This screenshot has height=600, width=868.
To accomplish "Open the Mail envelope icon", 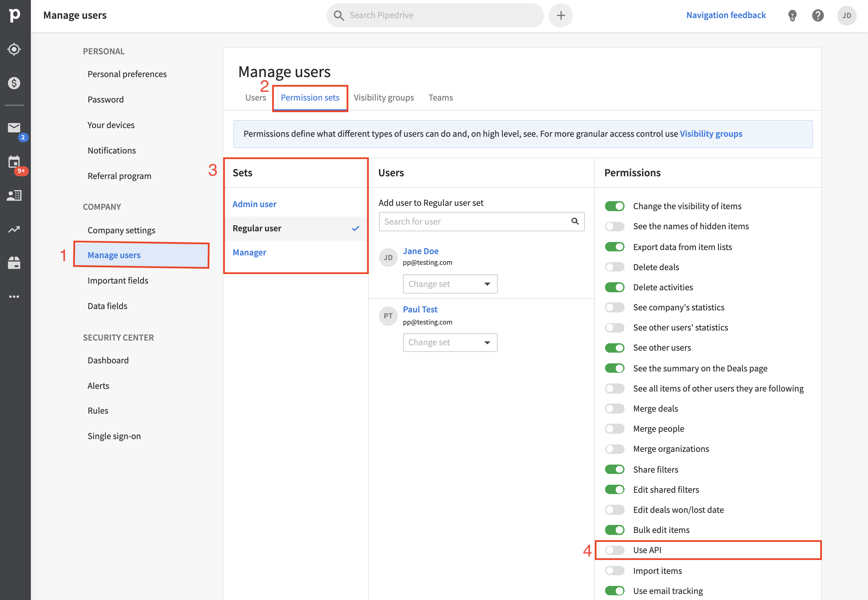I will point(14,128).
